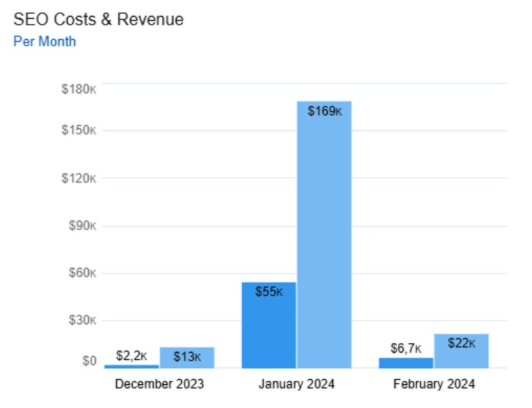Click the "February 2024" x-axis label

pyautogui.click(x=433, y=384)
